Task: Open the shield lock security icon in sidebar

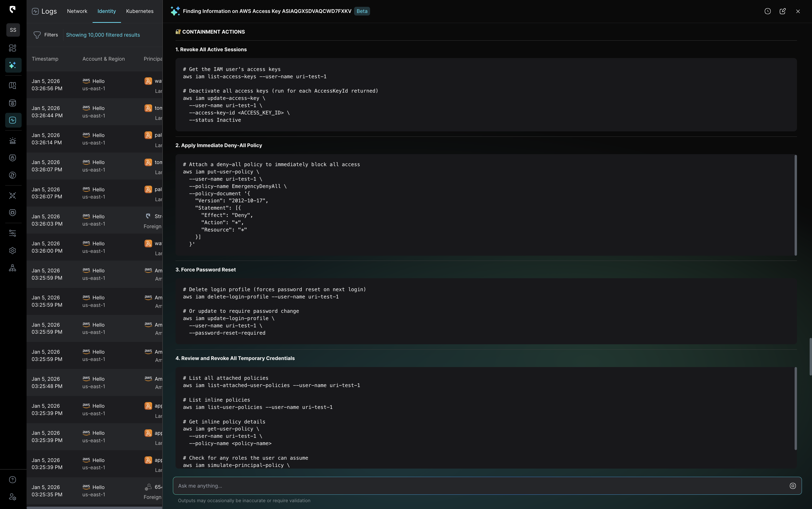Action: click(13, 158)
